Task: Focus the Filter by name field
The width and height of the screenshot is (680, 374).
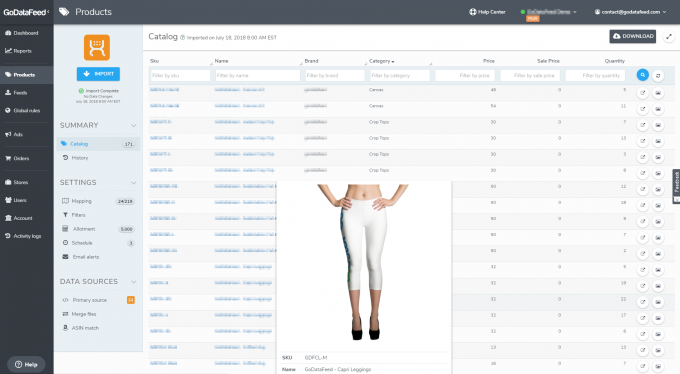Action: click(258, 75)
